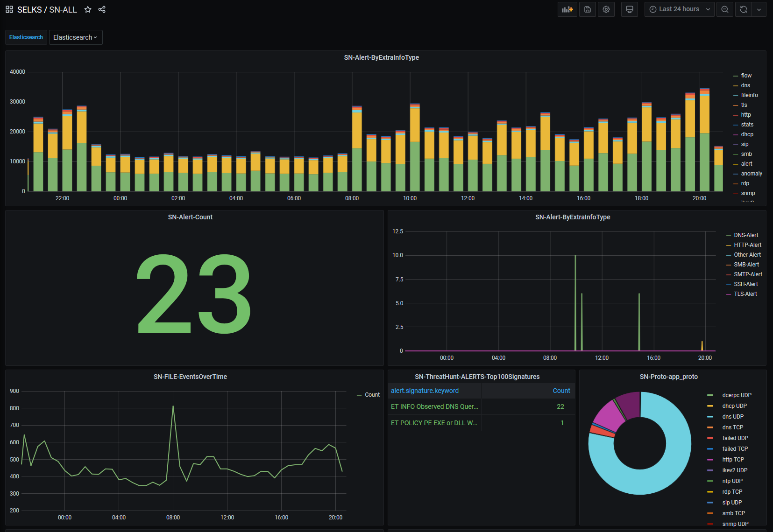Click the SELKS folder breadcrumb
Viewport: 773px width, 532px height.
29,9
